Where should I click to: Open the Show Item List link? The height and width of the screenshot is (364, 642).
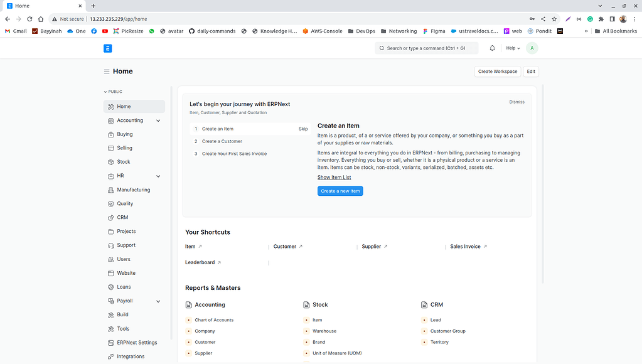(334, 177)
